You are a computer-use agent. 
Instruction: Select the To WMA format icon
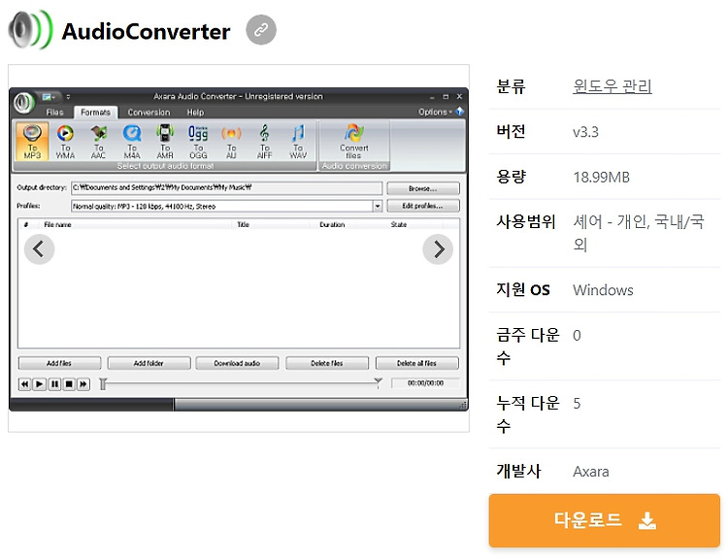click(65, 142)
